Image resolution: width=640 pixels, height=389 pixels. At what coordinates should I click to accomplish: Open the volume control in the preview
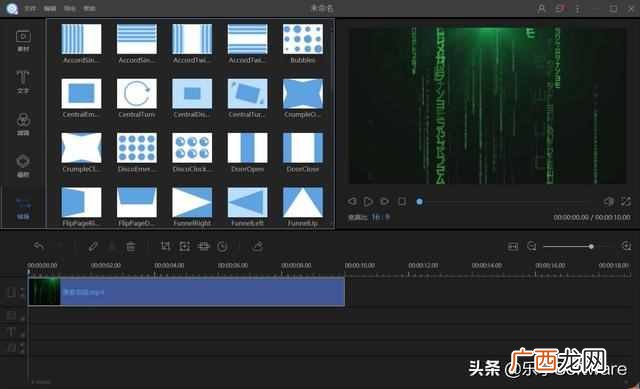click(x=608, y=201)
